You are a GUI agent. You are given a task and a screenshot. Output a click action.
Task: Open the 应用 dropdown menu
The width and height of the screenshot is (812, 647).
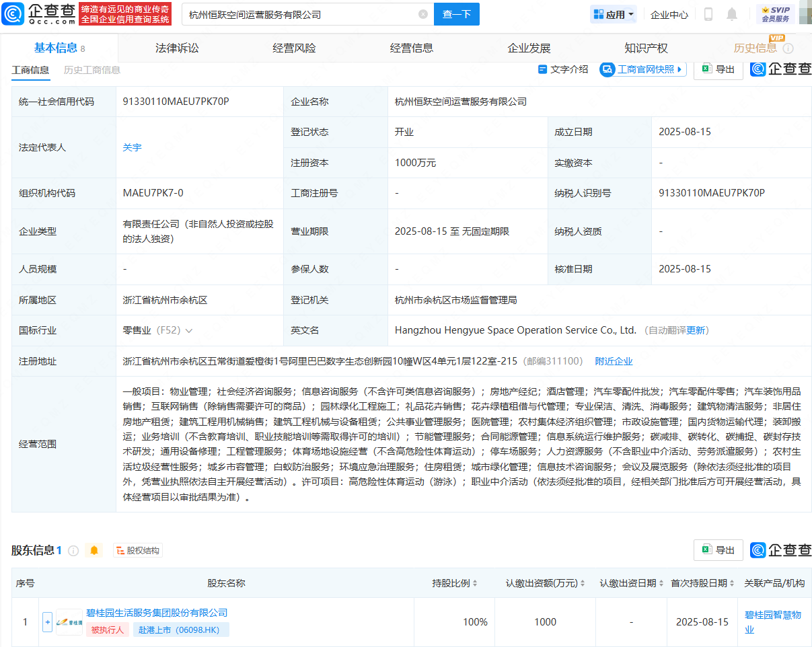point(614,14)
